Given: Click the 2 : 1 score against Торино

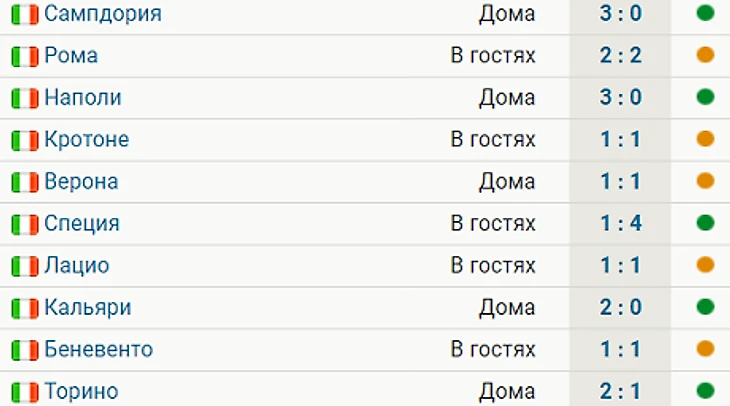Looking at the screenshot, I should pos(621,391).
